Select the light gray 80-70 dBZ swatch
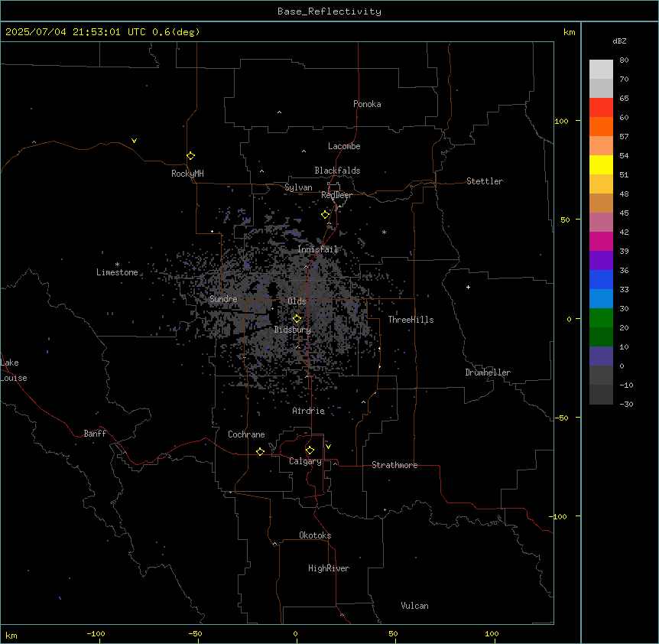The height and width of the screenshot is (644, 659). click(601, 70)
